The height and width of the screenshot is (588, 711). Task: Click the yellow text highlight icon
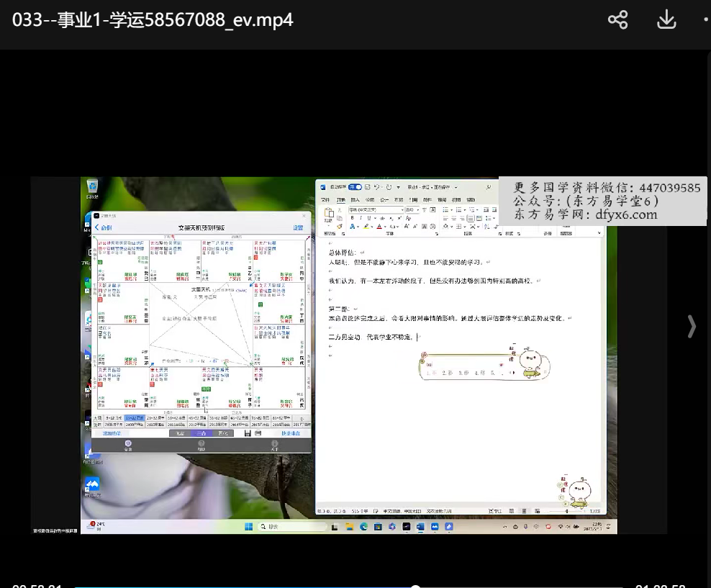pos(366,226)
